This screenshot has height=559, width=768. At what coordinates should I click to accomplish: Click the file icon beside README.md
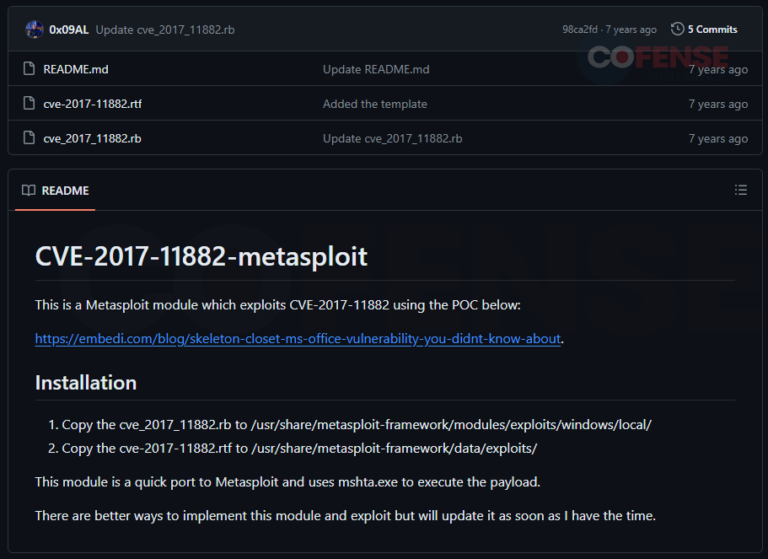coord(28,70)
